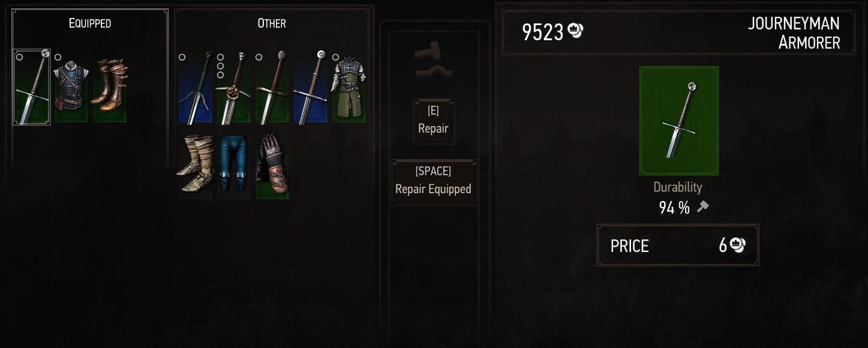Open the Equipped panel header
This screenshot has height=348, width=868.
tap(90, 23)
